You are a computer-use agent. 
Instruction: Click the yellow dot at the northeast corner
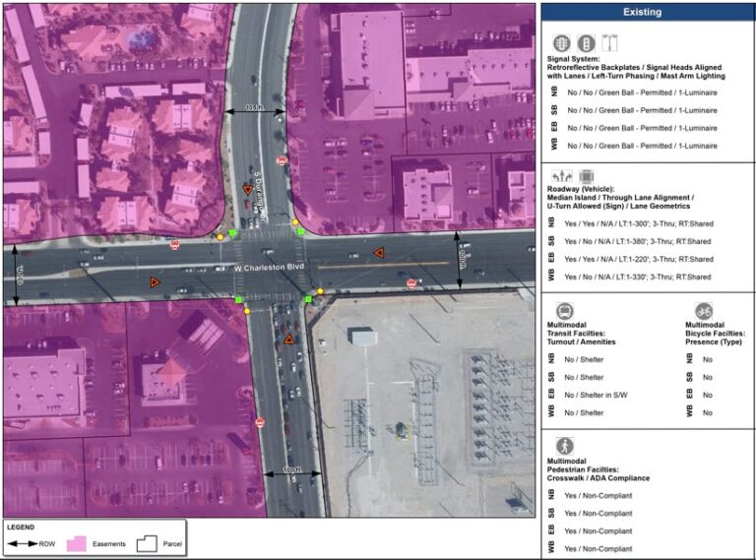[x=295, y=222]
